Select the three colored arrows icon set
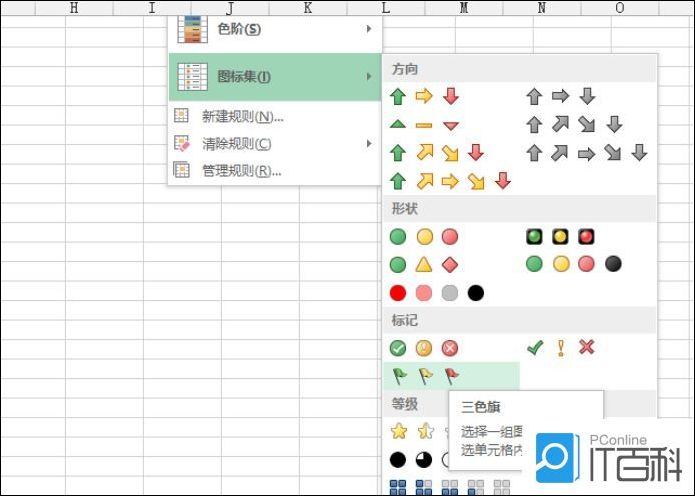695x496 pixels. tap(424, 97)
